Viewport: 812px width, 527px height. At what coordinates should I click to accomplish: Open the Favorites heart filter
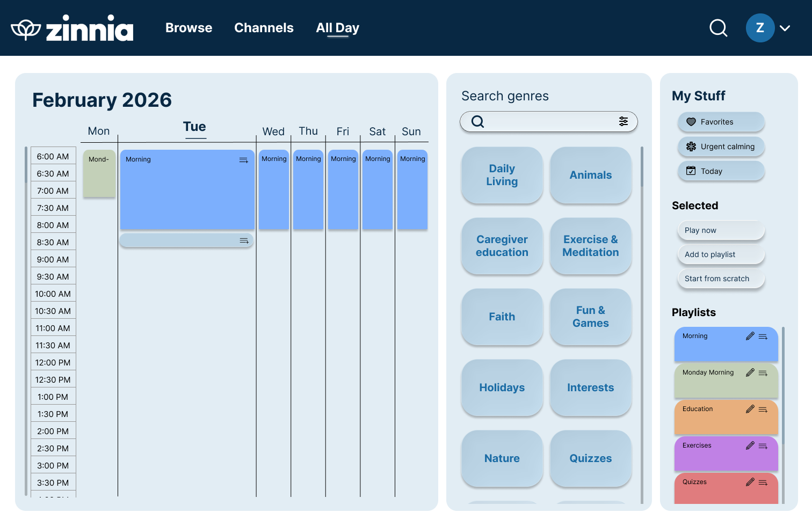691,122
